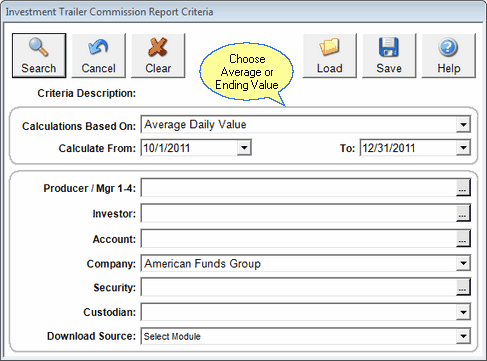Click the American Funds Group company value
Viewport: 487px width, 361px height.
[x=202, y=264]
